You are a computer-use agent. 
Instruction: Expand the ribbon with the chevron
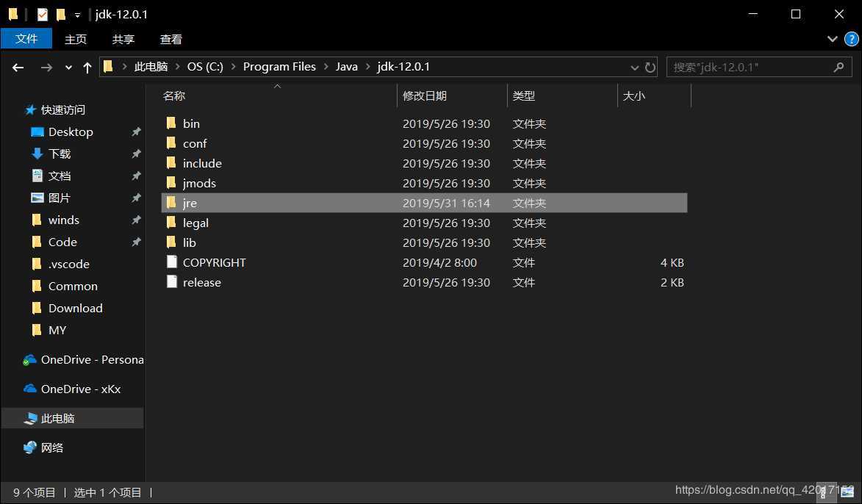pyautogui.click(x=832, y=39)
